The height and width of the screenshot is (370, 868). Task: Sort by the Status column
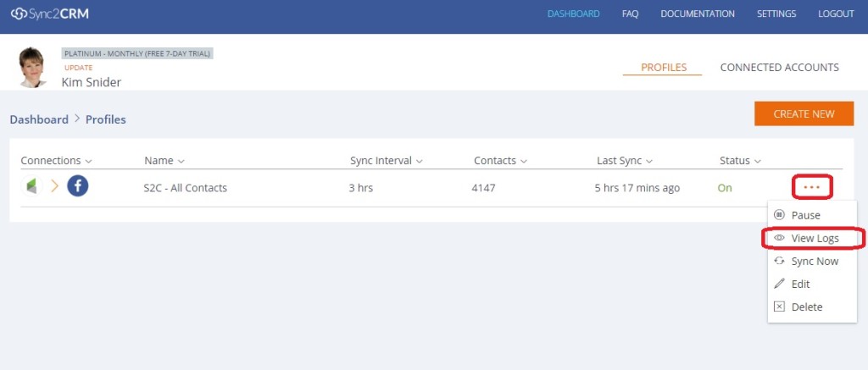[740, 160]
